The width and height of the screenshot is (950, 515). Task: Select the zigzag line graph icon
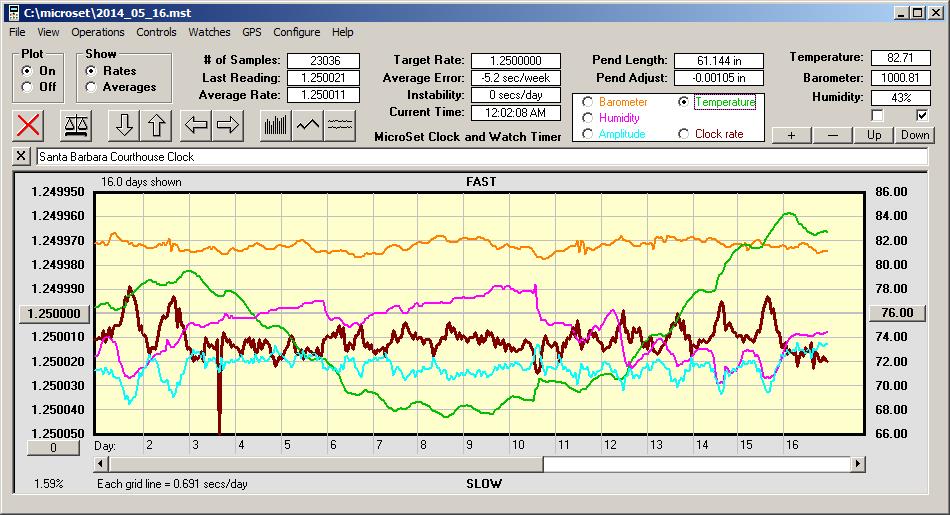click(308, 125)
